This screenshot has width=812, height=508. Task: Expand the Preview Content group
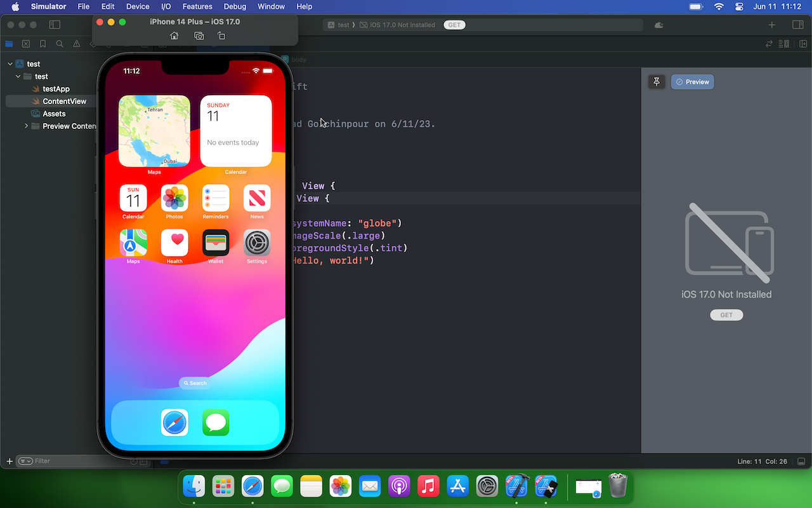click(25, 126)
